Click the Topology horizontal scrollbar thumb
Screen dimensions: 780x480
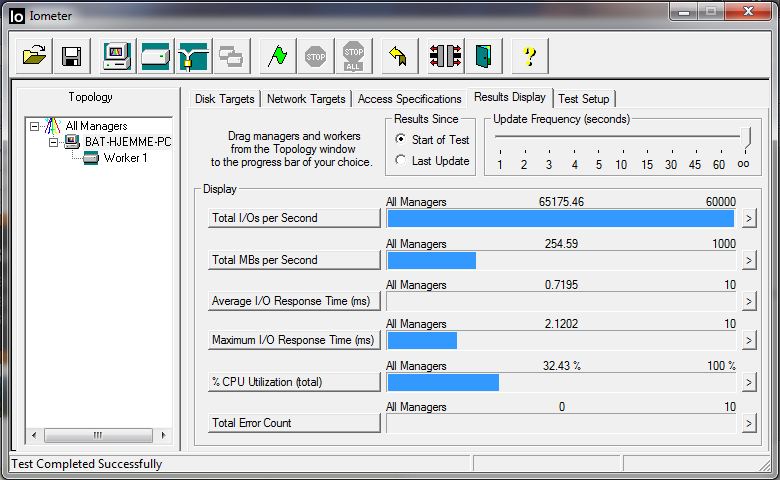coord(98,435)
